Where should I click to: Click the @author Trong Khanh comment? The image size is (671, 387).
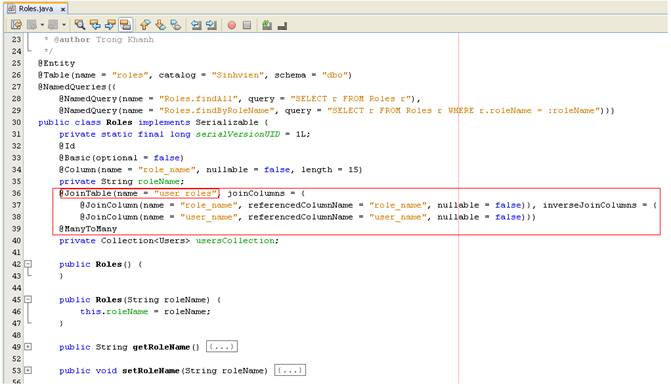104,40
